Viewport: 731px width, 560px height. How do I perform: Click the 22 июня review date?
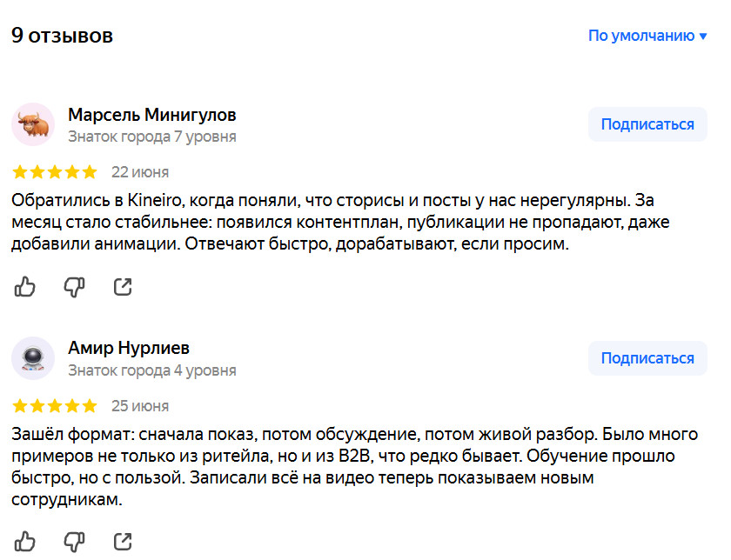pos(140,172)
